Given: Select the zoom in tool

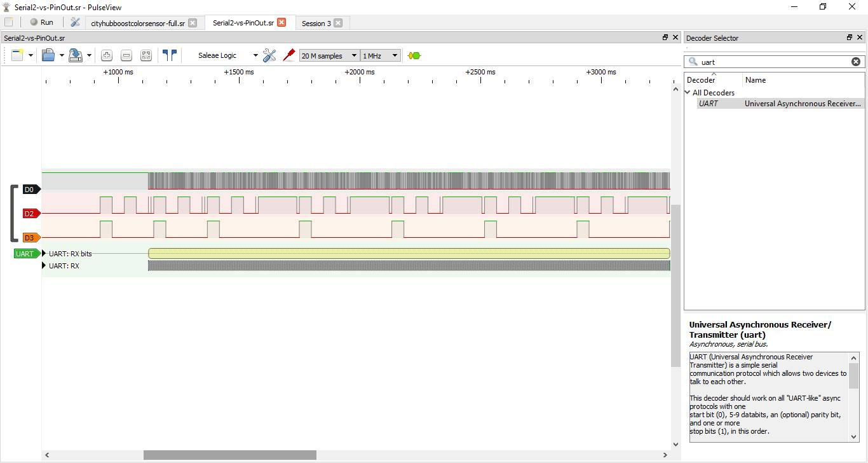Looking at the screenshot, I should (x=107, y=55).
